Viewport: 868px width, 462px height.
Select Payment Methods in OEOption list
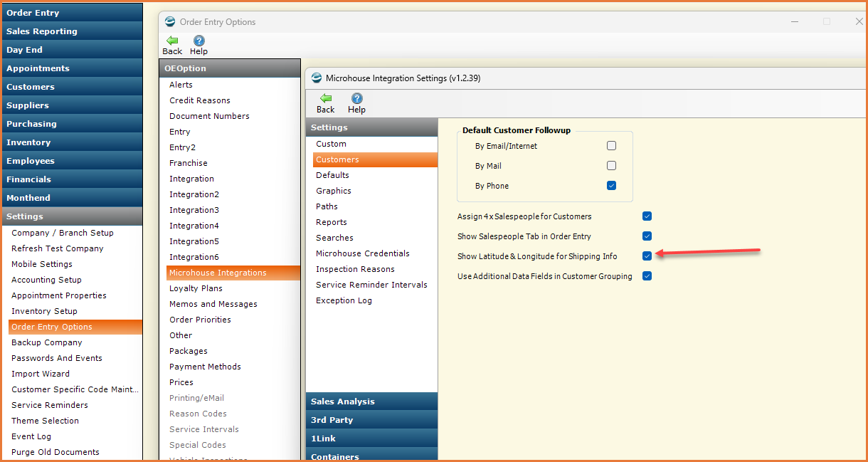[x=205, y=367]
